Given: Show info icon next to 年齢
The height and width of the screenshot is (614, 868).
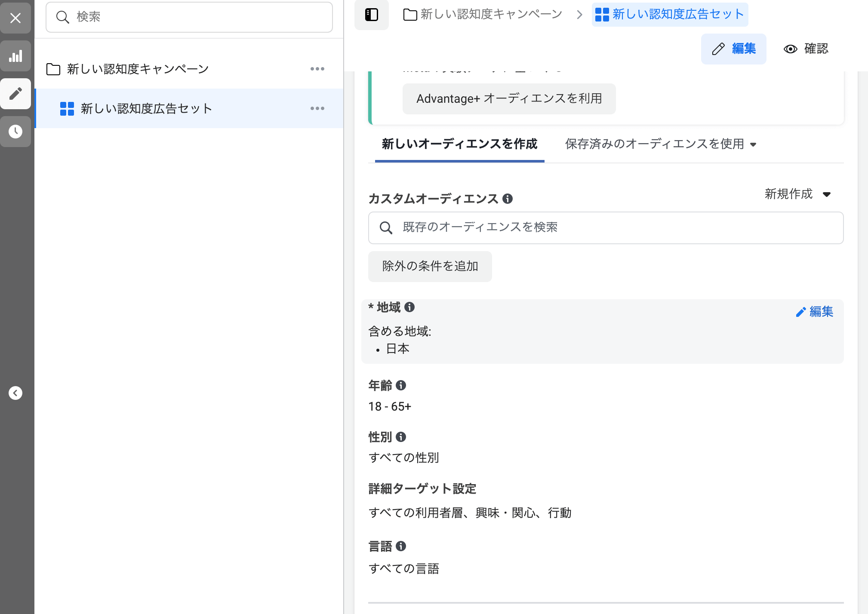Looking at the screenshot, I should coord(401,385).
